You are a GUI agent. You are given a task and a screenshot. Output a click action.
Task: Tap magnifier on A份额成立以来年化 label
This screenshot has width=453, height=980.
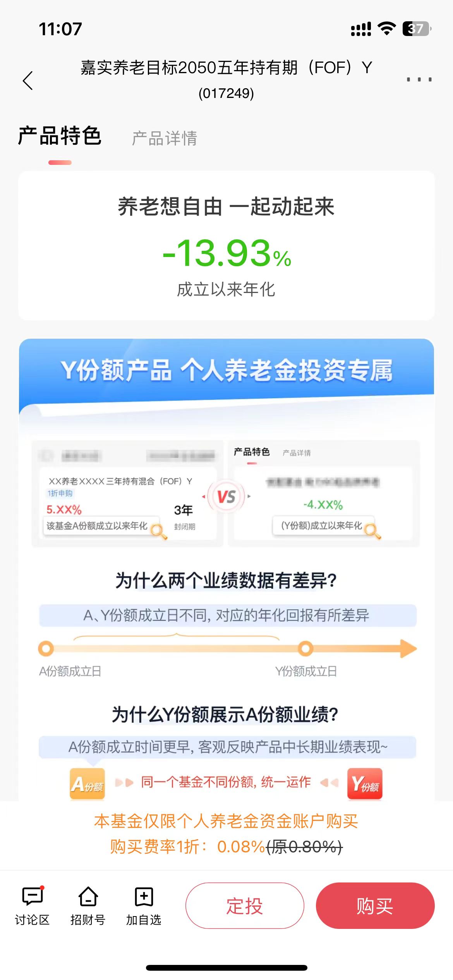[x=159, y=531]
